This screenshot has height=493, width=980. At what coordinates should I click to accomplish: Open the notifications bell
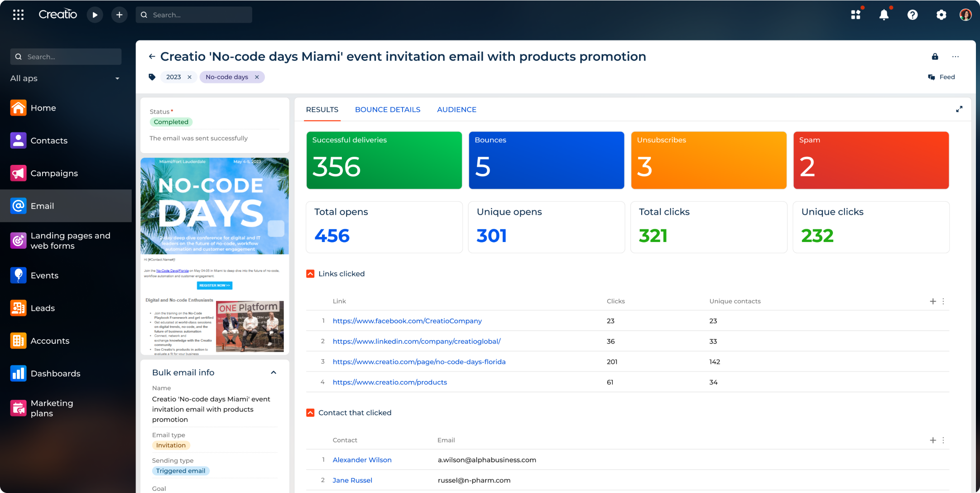(884, 14)
